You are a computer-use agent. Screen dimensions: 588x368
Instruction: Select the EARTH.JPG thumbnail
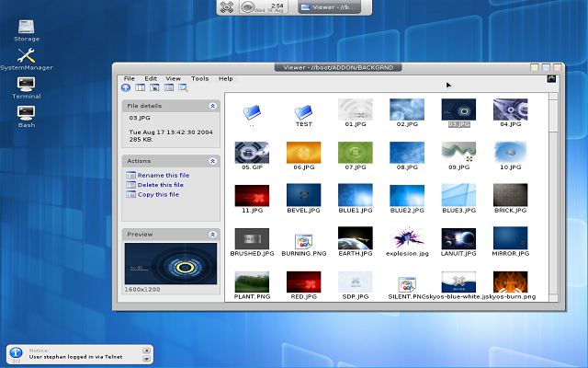tap(356, 241)
